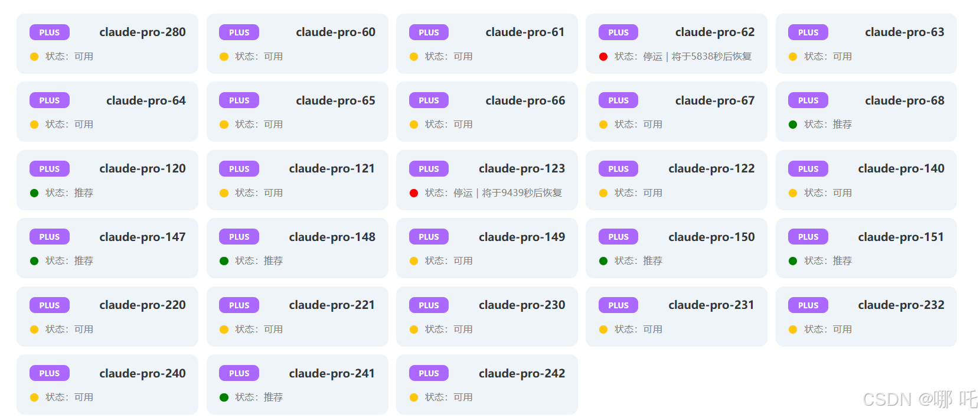
Task: Open the claude-pro-221 account name
Action: tap(332, 305)
